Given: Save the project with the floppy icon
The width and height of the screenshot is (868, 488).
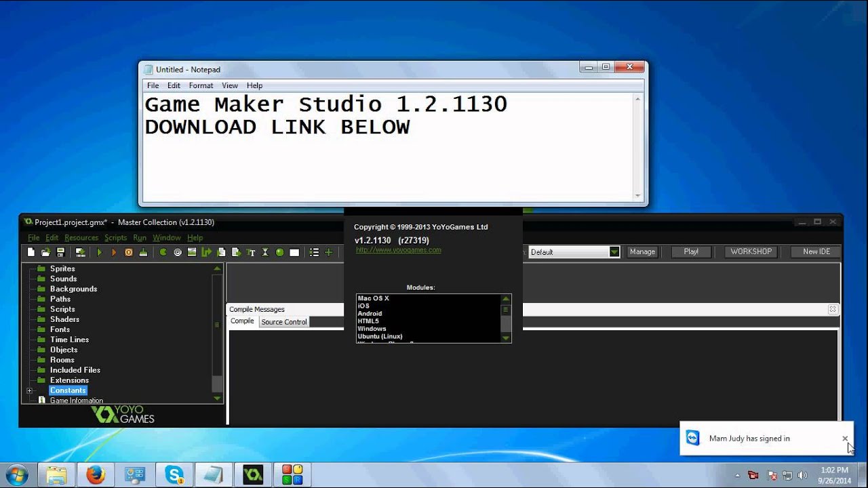Looking at the screenshot, I should click(x=60, y=252).
